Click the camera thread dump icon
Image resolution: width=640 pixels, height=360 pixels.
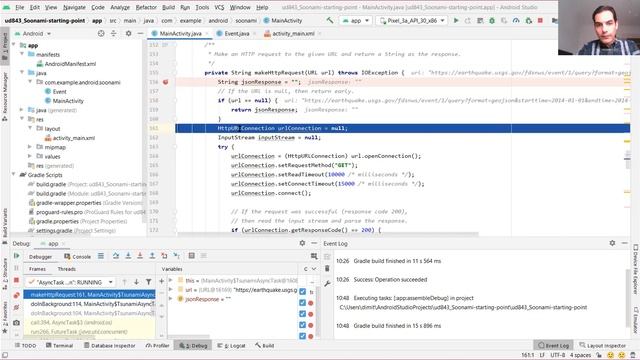[16, 322]
